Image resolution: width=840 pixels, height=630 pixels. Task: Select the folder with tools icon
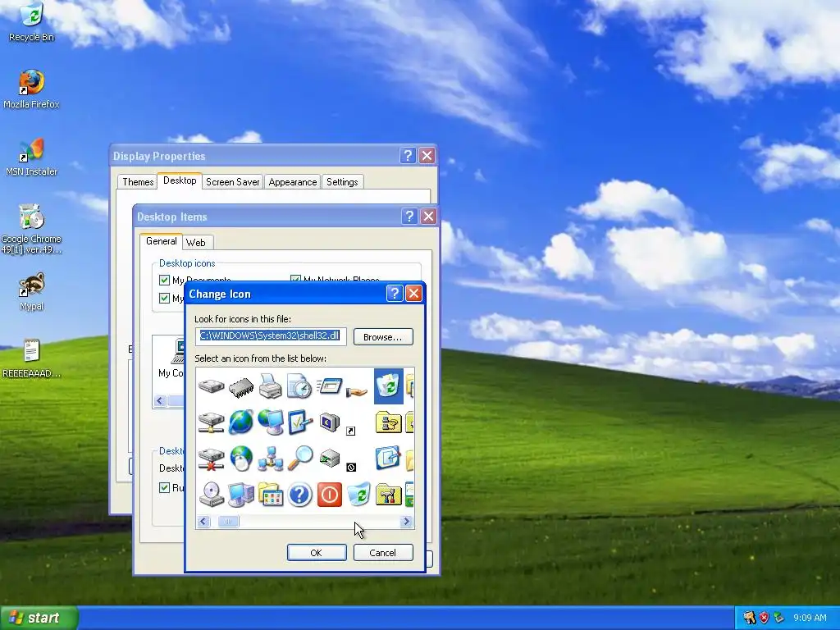388,495
